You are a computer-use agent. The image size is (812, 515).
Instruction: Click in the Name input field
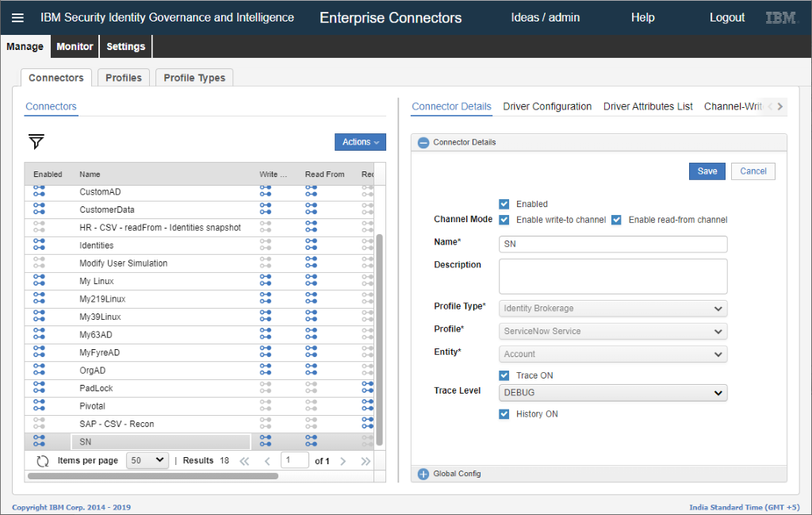(x=613, y=244)
